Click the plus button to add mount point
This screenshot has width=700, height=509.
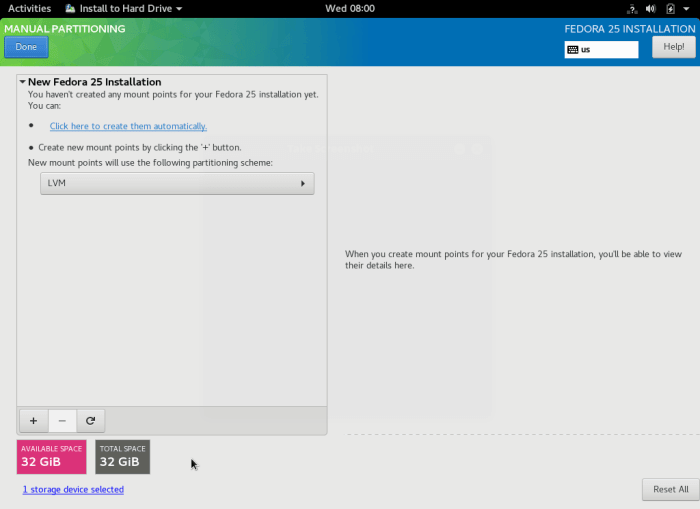[33, 421]
